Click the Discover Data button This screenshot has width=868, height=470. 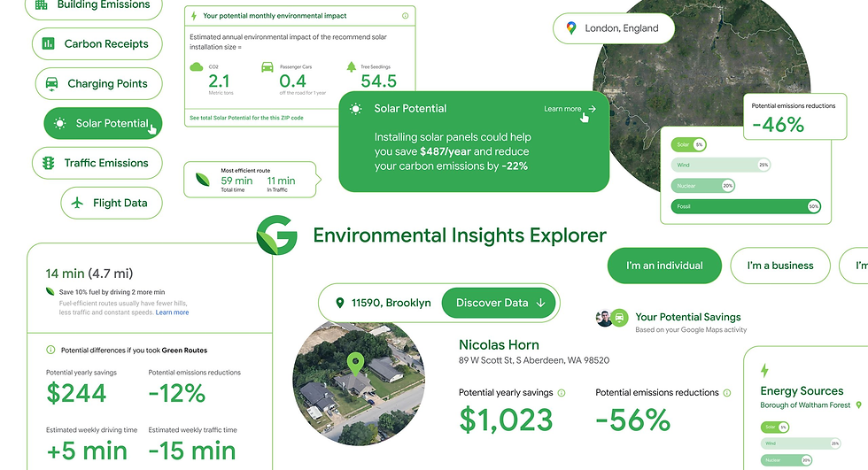point(499,303)
